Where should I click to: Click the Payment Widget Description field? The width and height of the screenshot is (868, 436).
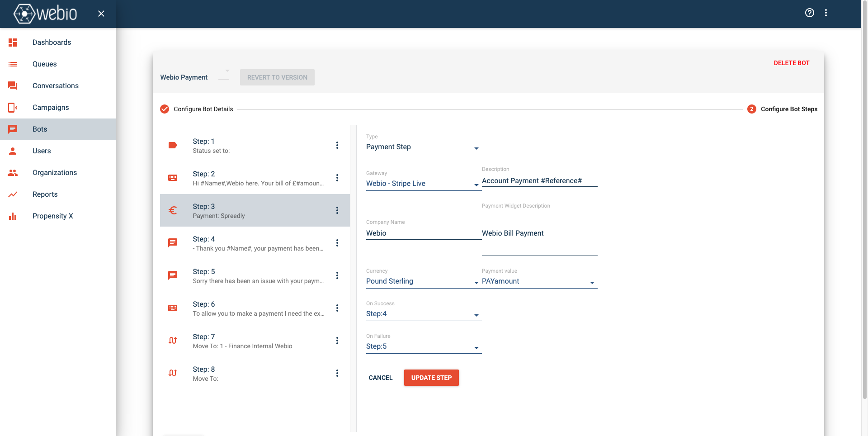(539, 242)
